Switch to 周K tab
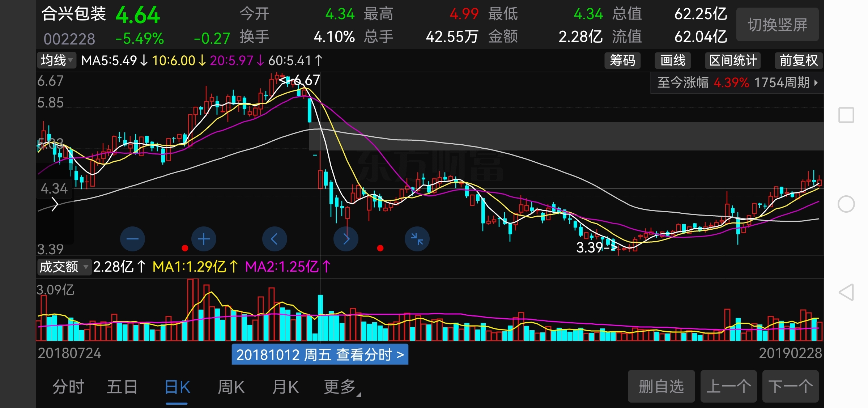This screenshot has height=408, width=868. (231, 387)
